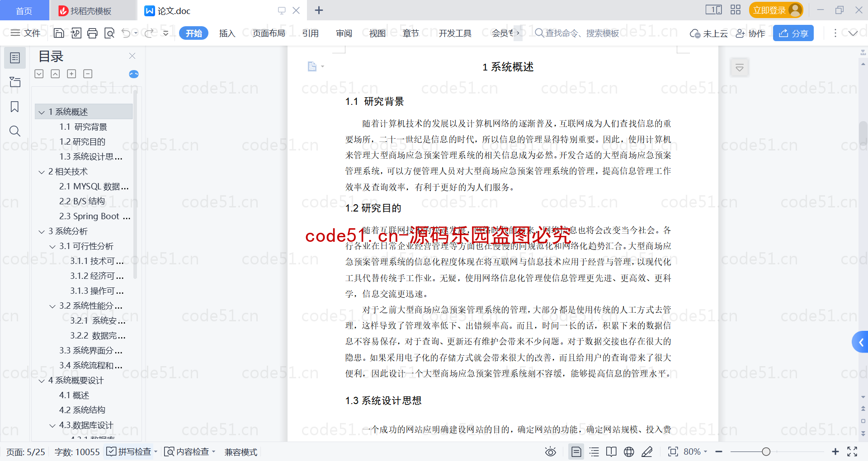868x461 pixels.
Task: Click the Redo arrow
Action: [x=149, y=33]
